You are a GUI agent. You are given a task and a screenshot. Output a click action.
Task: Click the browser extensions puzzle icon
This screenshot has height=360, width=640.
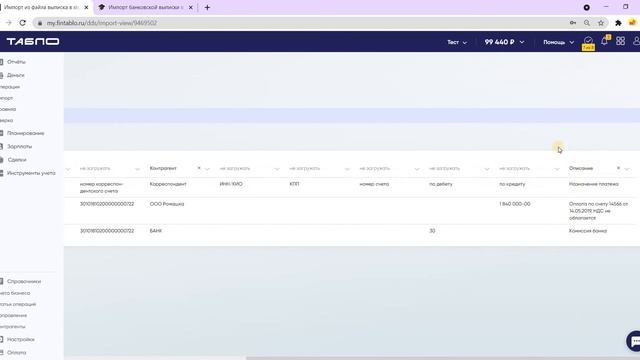coord(618,23)
